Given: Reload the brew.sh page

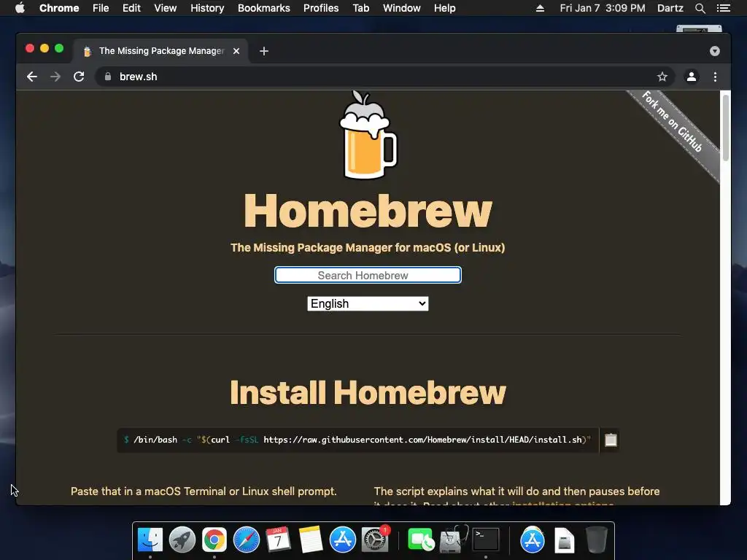Looking at the screenshot, I should pyautogui.click(x=79, y=77).
